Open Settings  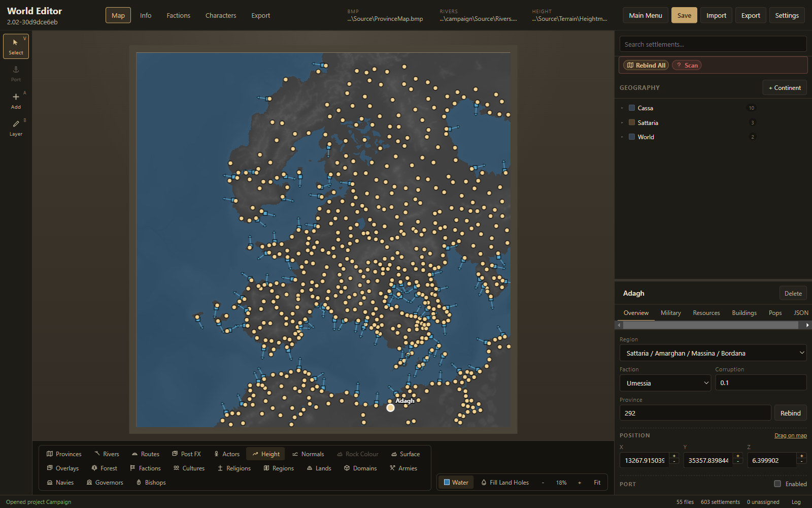[787, 15]
